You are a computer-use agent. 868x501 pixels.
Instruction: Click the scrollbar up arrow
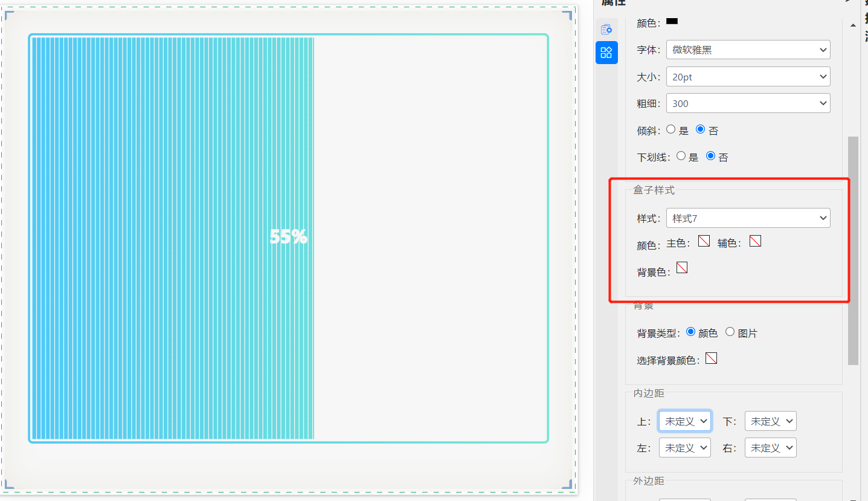point(853,25)
